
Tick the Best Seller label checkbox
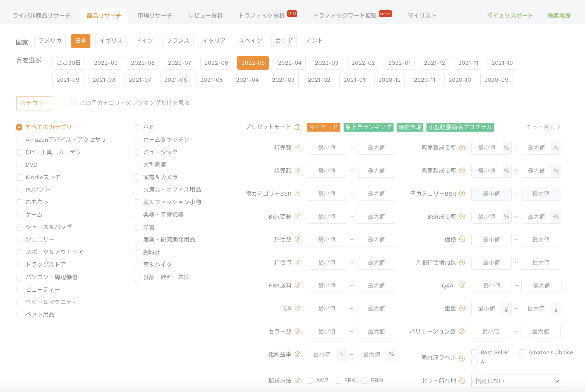tap(474, 352)
